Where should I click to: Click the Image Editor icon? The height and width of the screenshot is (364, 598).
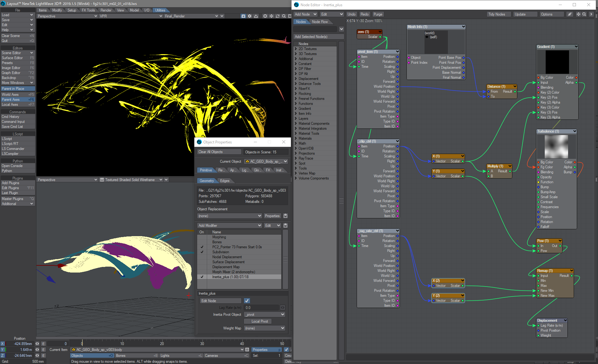click(17, 68)
